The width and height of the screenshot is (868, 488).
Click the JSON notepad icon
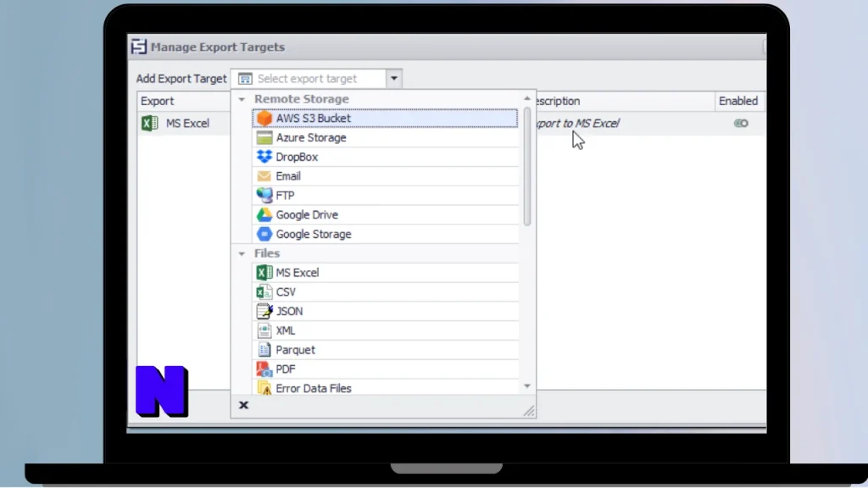264,311
